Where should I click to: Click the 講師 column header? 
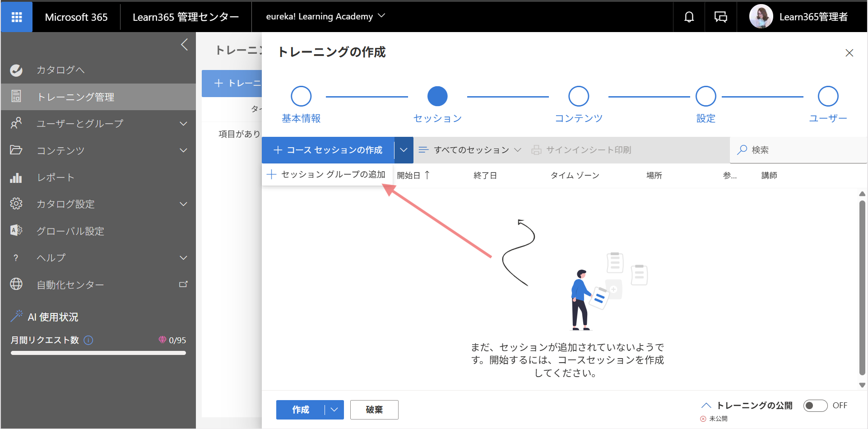coord(769,175)
